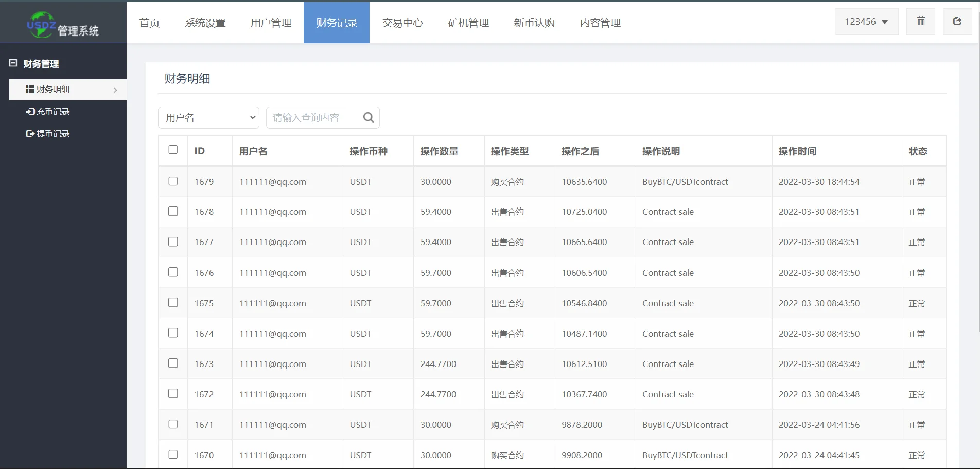Open the 系统设置 navigation tab

click(205, 23)
